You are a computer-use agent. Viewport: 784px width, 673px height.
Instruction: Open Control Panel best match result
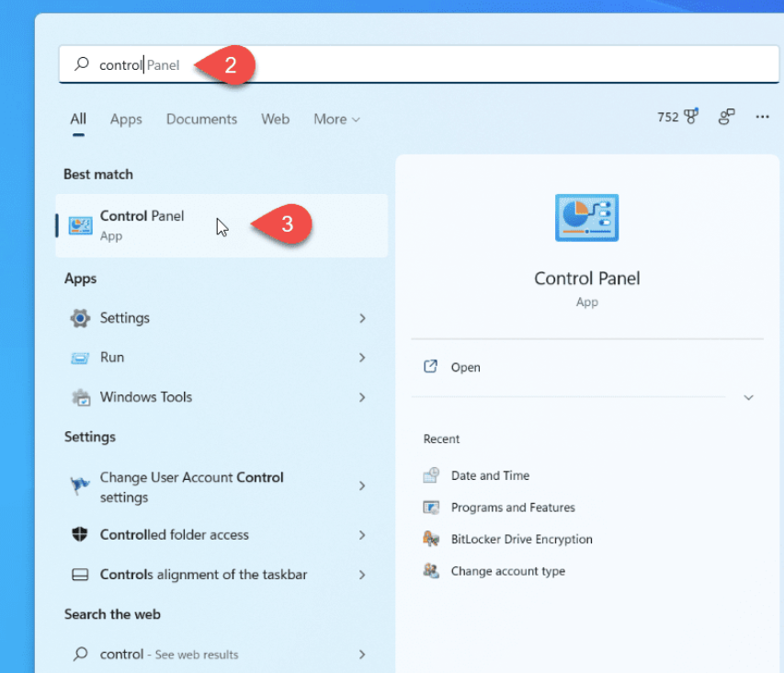222,225
